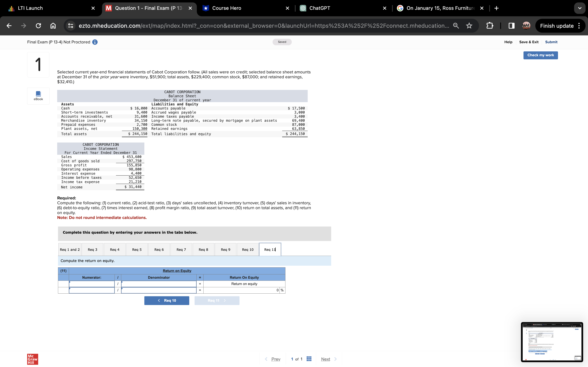The width and height of the screenshot is (588, 367).
Task: Open the browser extensions puzzle icon
Action: pos(489,26)
